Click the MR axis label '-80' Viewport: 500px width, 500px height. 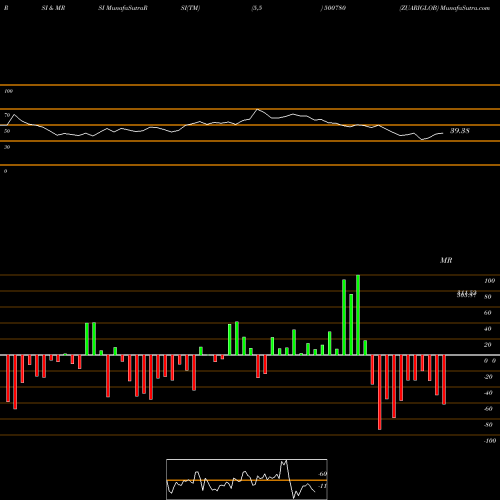tap(488, 425)
